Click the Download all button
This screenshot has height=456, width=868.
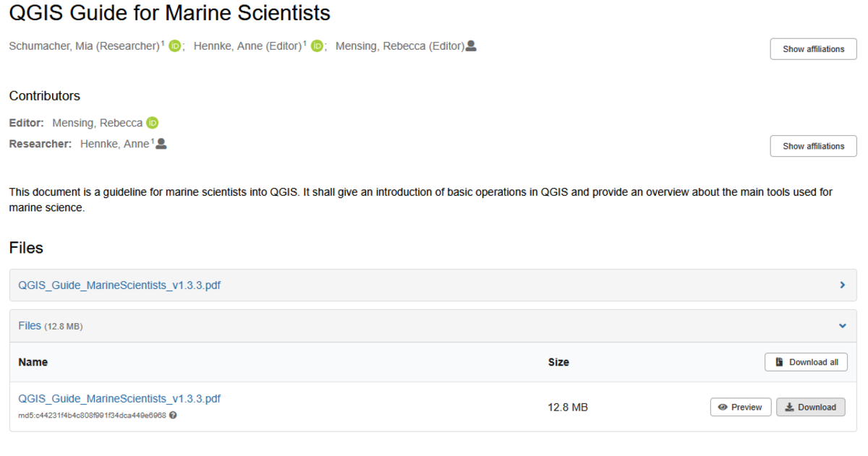(x=806, y=362)
